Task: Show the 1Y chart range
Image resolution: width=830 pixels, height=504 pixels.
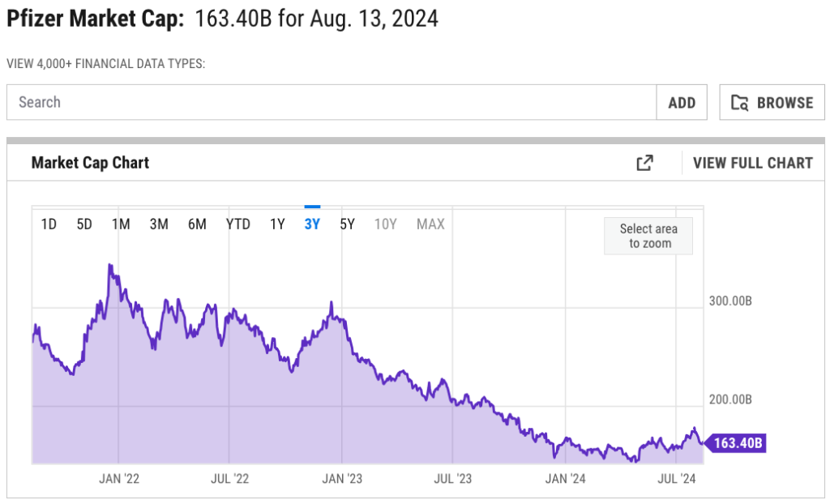Action: pos(277,224)
